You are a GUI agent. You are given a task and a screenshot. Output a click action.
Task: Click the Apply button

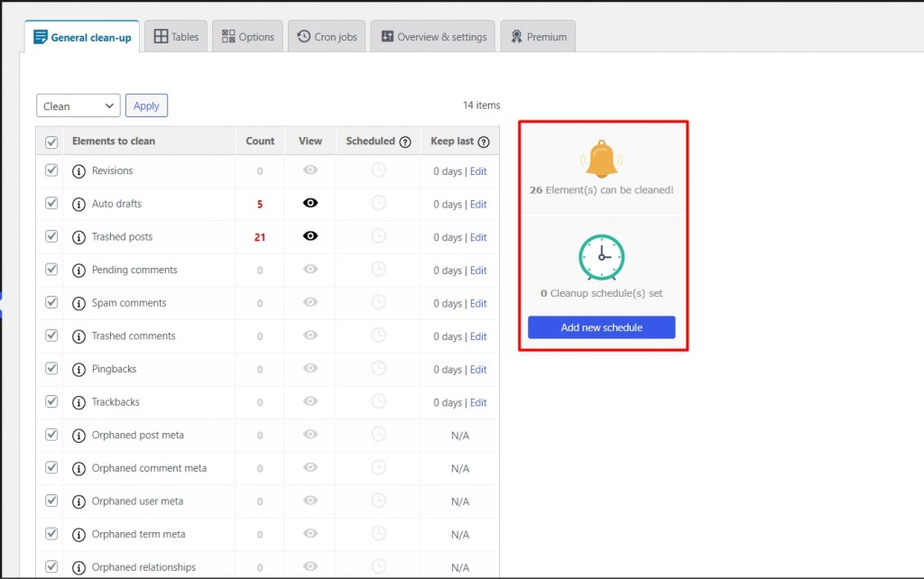tap(146, 106)
